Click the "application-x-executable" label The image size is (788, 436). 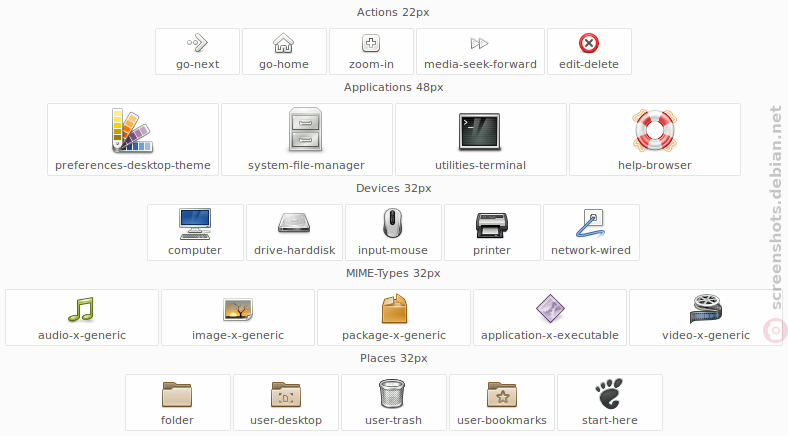click(550, 335)
